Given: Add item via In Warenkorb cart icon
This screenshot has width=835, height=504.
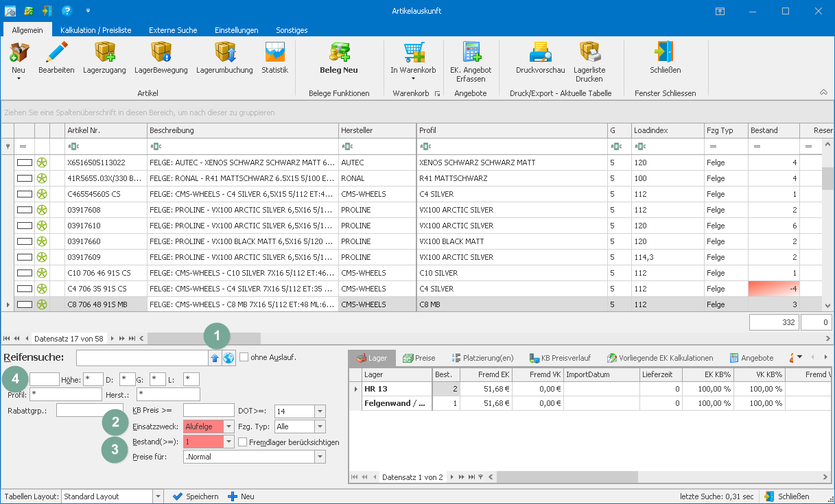Looking at the screenshot, I should pyautogui.click(x=413, y=52).
